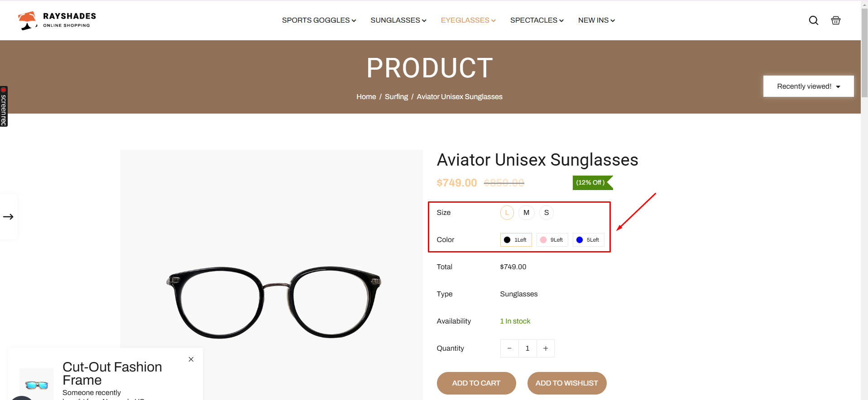Click the Sunglasses type value

tap(519, 294)
